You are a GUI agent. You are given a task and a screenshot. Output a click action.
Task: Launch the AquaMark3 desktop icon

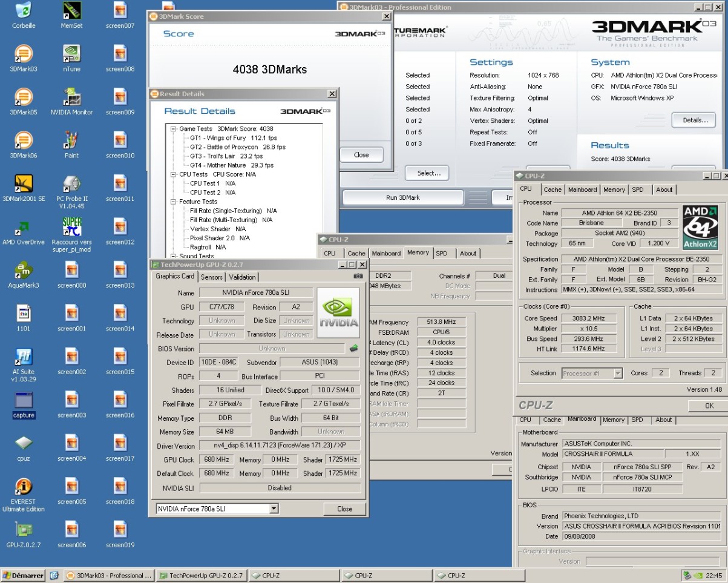tap(24, 270)
